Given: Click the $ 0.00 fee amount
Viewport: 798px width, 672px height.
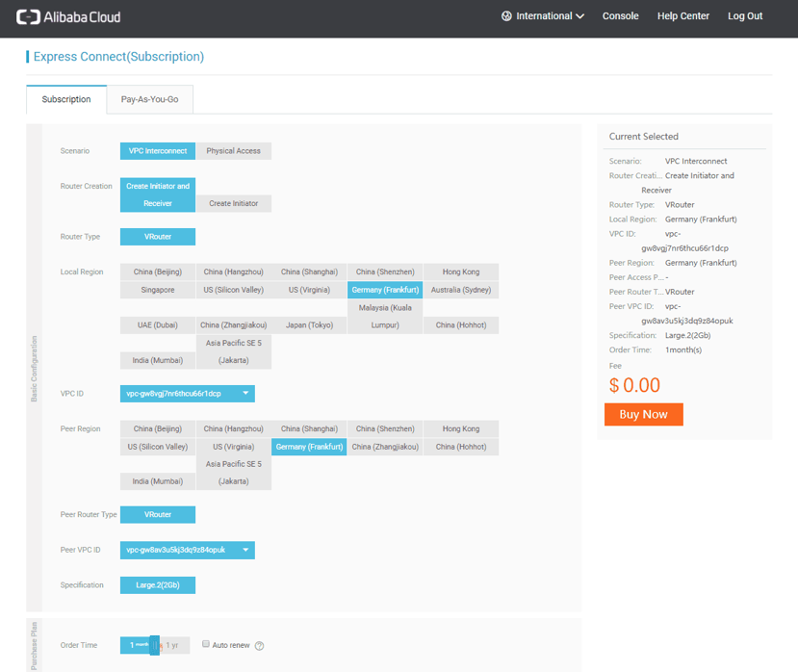Looking at the screenshot, I should tap(634, 385).
